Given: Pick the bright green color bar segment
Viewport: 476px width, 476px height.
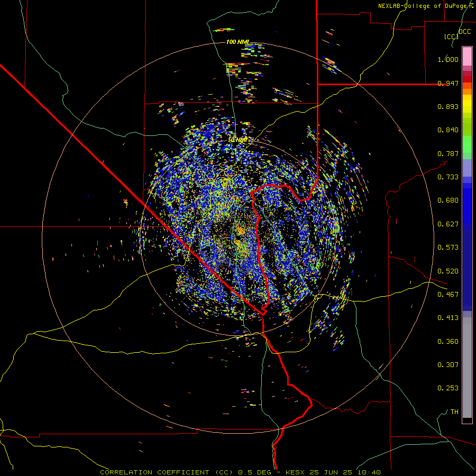Looking at the screenshot, I should click(x=467, y=144).
